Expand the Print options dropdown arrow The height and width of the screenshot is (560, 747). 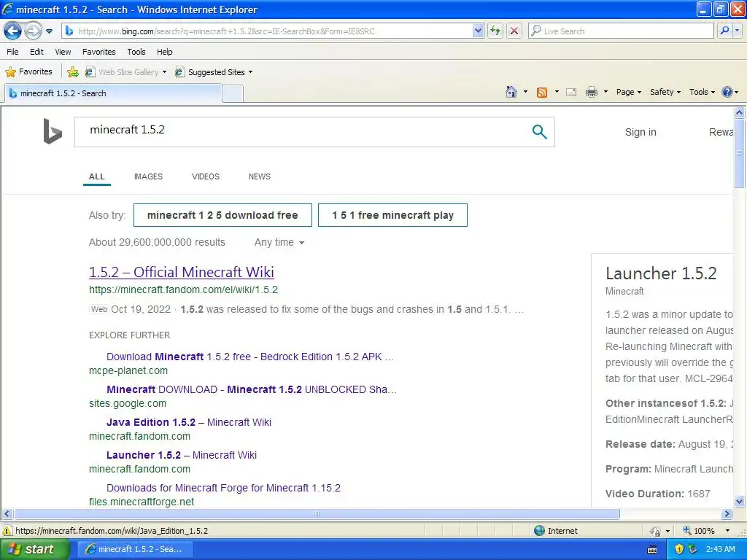[605, 92]
